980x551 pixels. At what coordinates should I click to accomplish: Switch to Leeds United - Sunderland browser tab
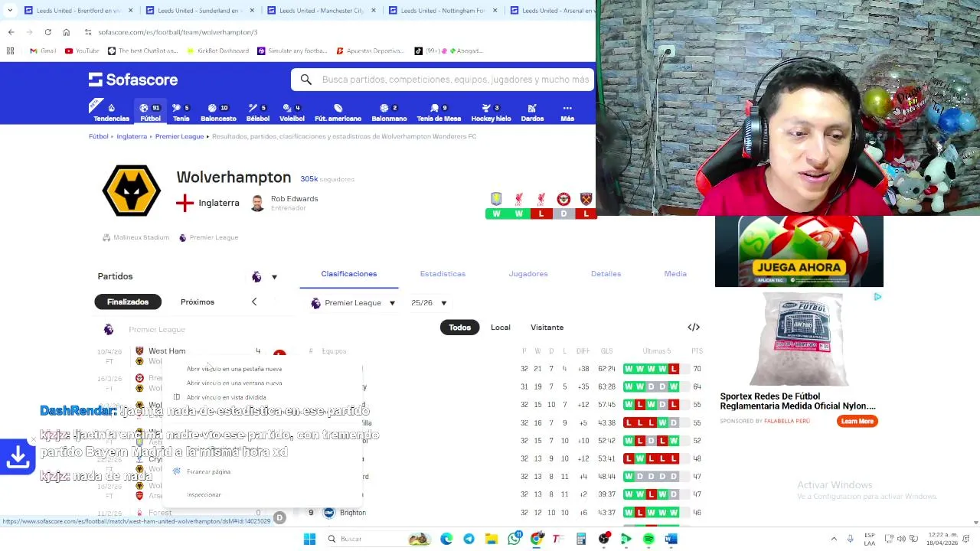click(198, 11)
